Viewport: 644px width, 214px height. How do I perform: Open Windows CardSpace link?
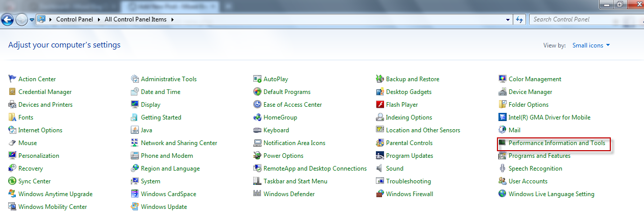(169, 194)
